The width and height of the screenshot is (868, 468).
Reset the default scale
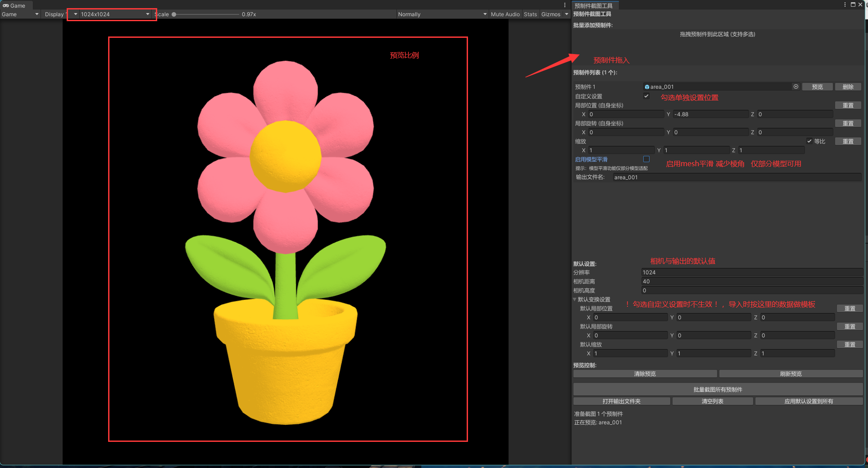coord(850,345)
